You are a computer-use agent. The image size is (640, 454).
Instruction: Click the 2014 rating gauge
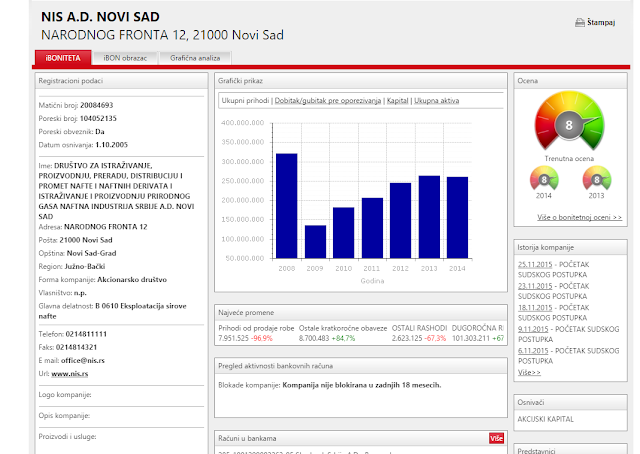pos(544,178)
